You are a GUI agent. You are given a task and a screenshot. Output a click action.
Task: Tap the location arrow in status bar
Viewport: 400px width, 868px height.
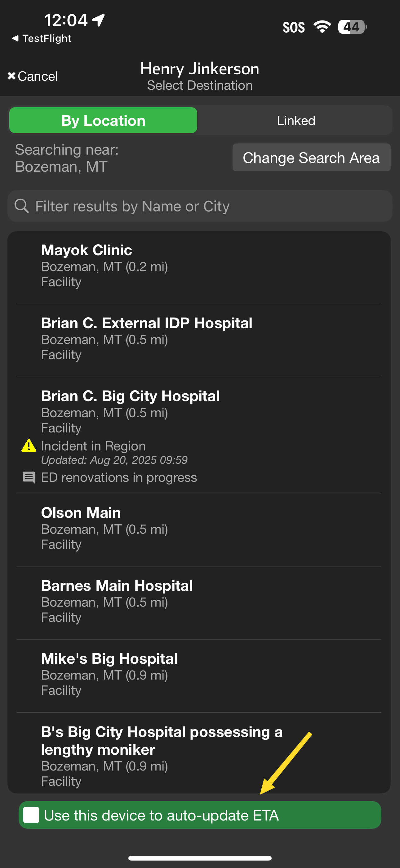click(x=99, y=20)
